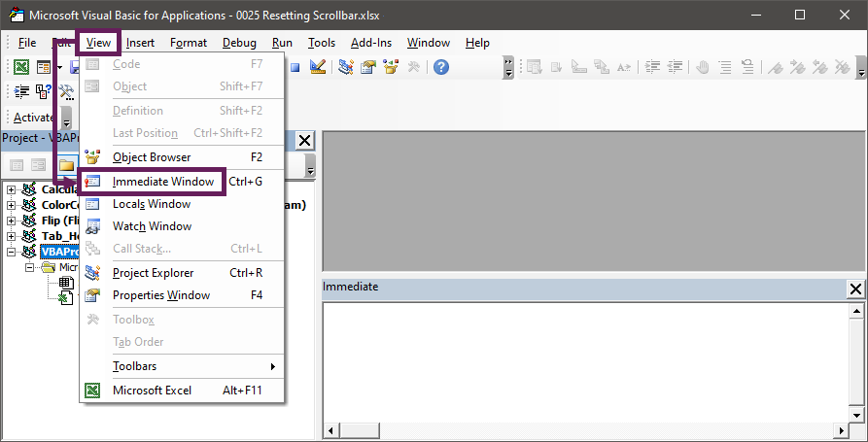868x442 pixels.
Task: Open the Edit toolbar options overflow
Action: (861, 67)
